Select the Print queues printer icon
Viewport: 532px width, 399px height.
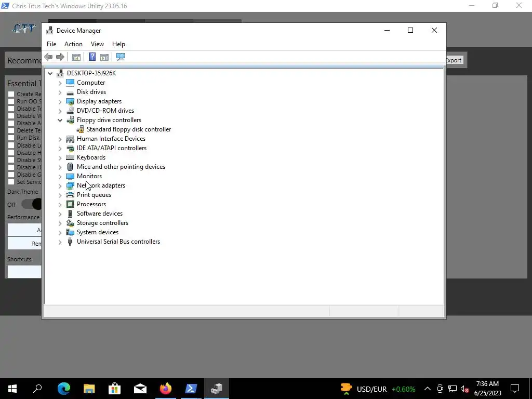click(x=70, y=195)
